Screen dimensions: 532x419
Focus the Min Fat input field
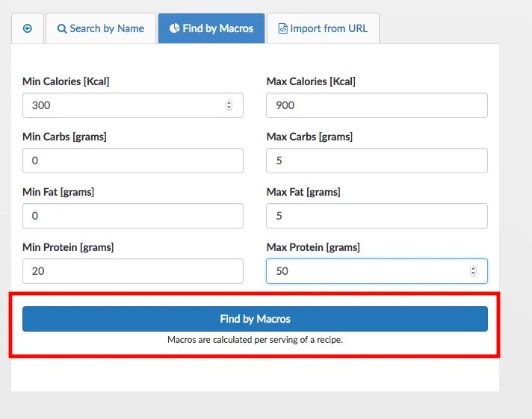coord(132,216)
